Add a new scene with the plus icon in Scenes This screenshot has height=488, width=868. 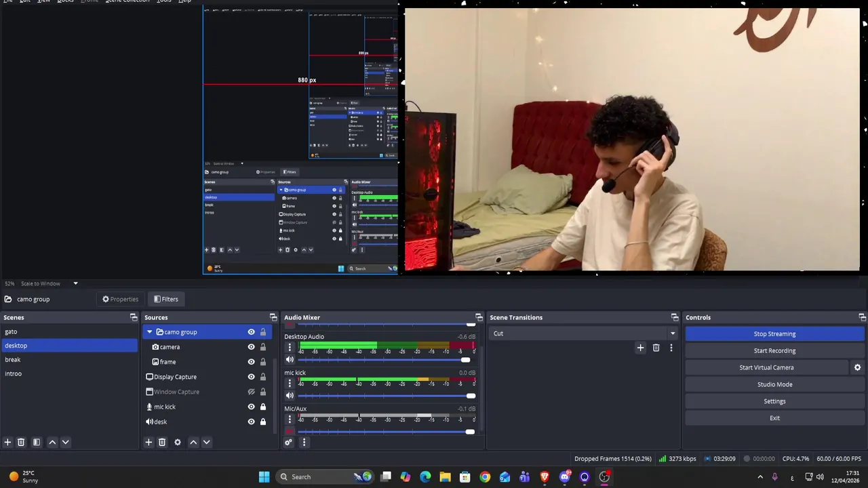[7, 442]
